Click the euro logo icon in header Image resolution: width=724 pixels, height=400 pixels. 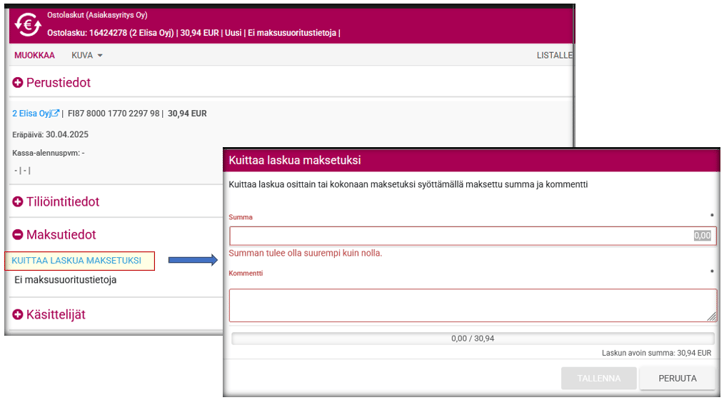26,24
